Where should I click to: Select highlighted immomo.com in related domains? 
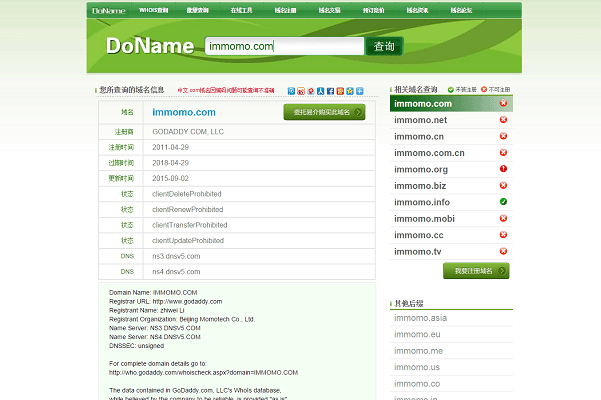423,104
